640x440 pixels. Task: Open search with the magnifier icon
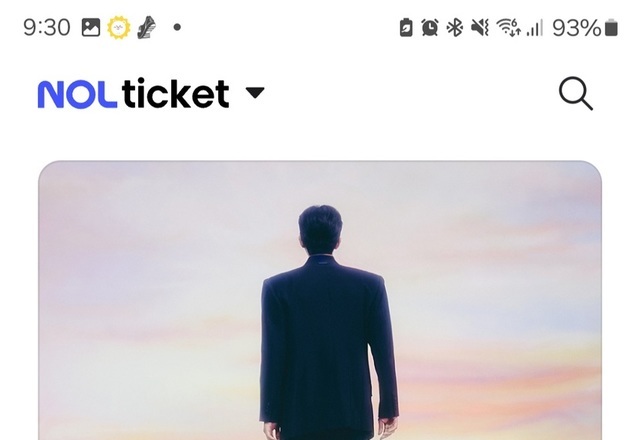click(x=576, y=93)
